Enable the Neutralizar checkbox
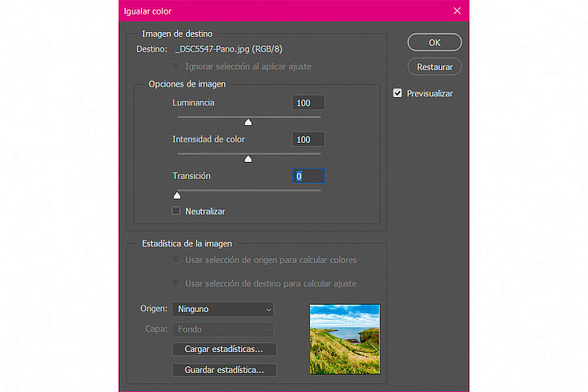Screen dimensions: 588x392 pos(176,211)
